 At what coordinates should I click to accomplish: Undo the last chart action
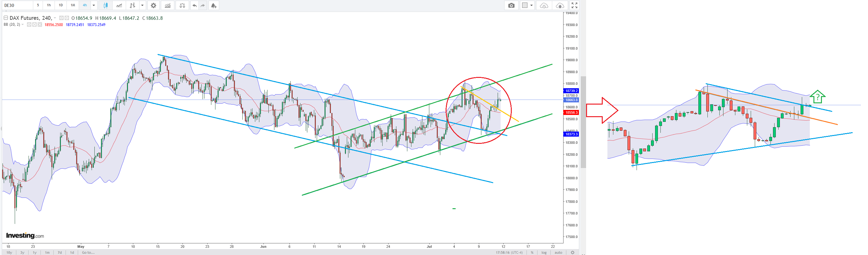point(194,5)
